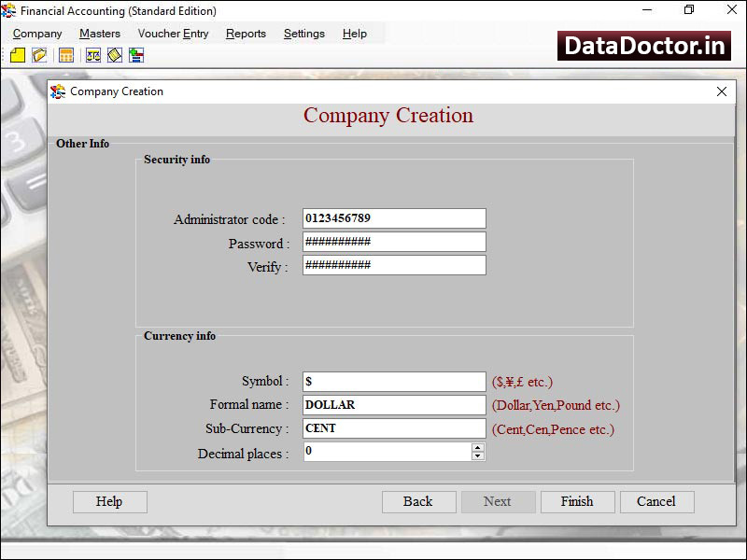The image size is (747, 560).
Task: Open the Reports menu
Action: pyautogui.click(x=246, y=33)
